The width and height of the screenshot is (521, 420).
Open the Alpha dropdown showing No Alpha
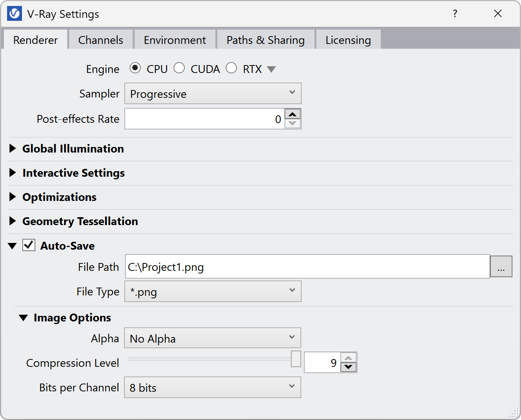coord(213,338)
